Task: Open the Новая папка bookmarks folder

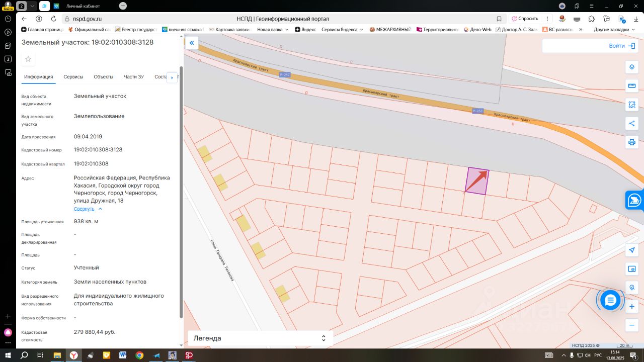Action: [273, 30]
